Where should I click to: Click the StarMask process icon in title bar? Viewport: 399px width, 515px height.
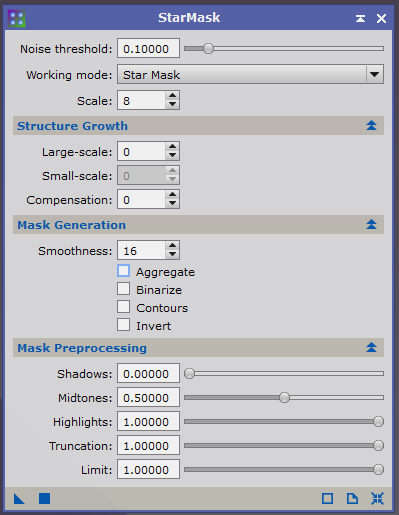pos(16,18)
